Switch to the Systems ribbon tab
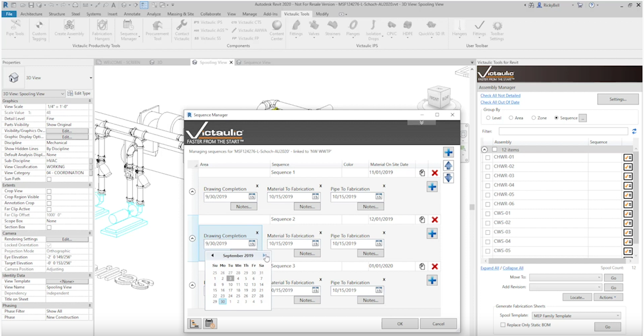The width and height of the screenshot is (644, 336). (94, 14)
